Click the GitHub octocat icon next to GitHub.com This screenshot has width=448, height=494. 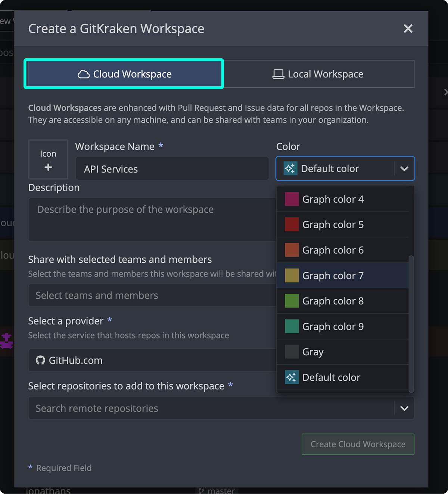pyautogui.click(x=41, y=360)
